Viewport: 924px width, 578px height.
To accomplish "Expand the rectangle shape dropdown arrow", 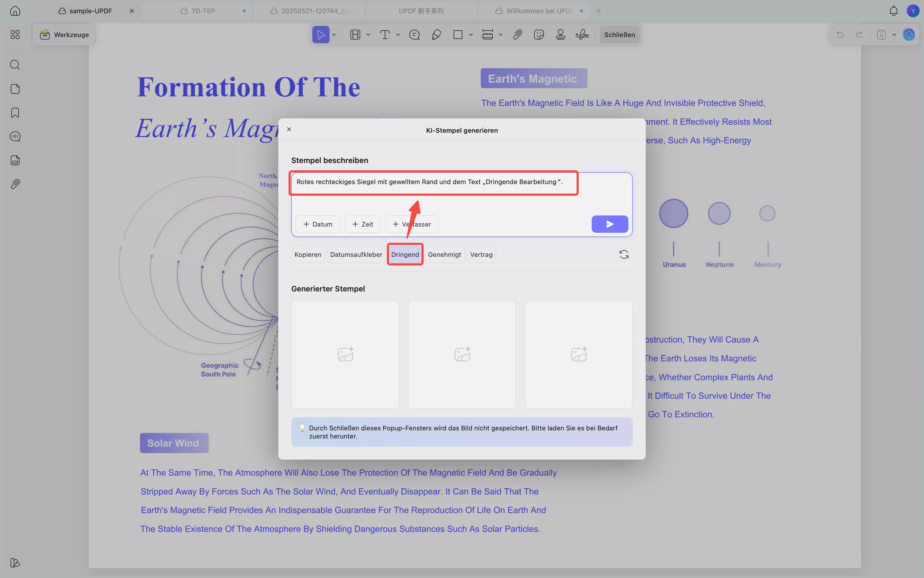I will (471, 35).
